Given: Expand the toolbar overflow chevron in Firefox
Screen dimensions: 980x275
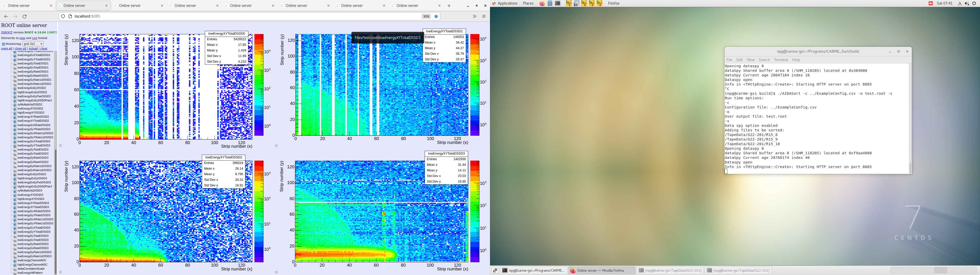Looking at the screenshot, I should (x=474, y=16).
